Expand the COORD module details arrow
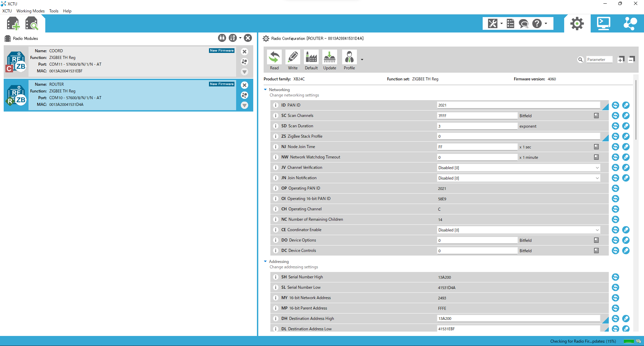Screen dimensions: 644x346 pyautogui.click(x=245, y=72)
